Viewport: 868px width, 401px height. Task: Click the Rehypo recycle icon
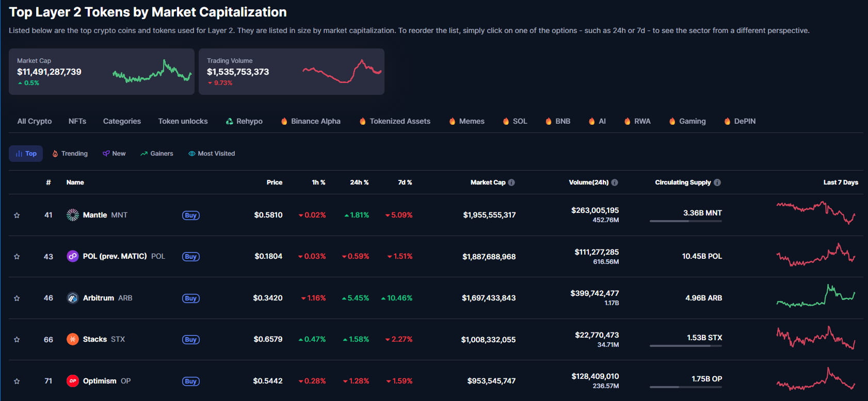click(x=230, y=121)
